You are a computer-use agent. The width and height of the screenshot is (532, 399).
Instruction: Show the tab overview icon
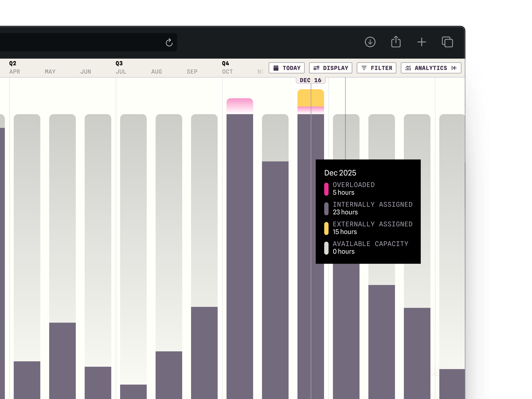[x=447, y=42]
